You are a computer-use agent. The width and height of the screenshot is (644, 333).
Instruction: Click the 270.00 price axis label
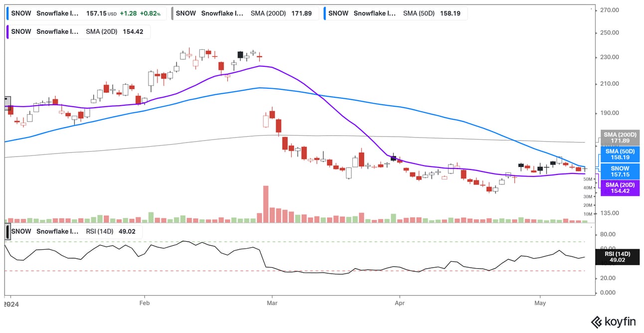609,10
